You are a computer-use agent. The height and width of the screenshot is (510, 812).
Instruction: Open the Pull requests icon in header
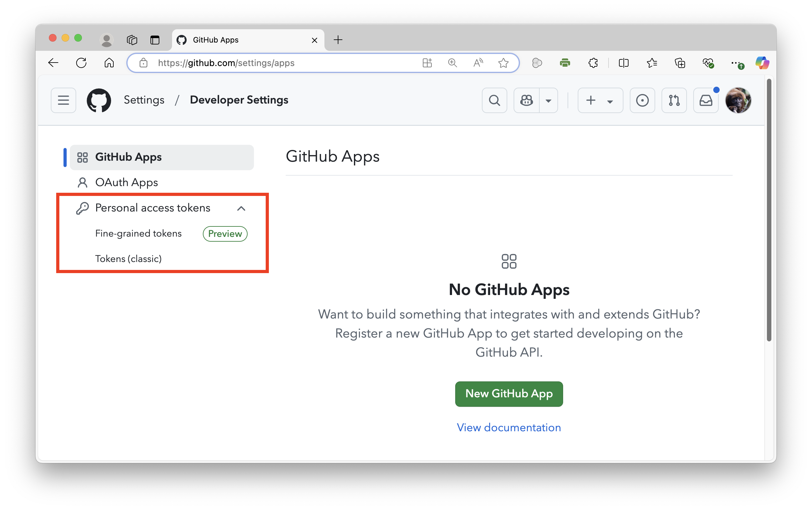tap(674, 100)
